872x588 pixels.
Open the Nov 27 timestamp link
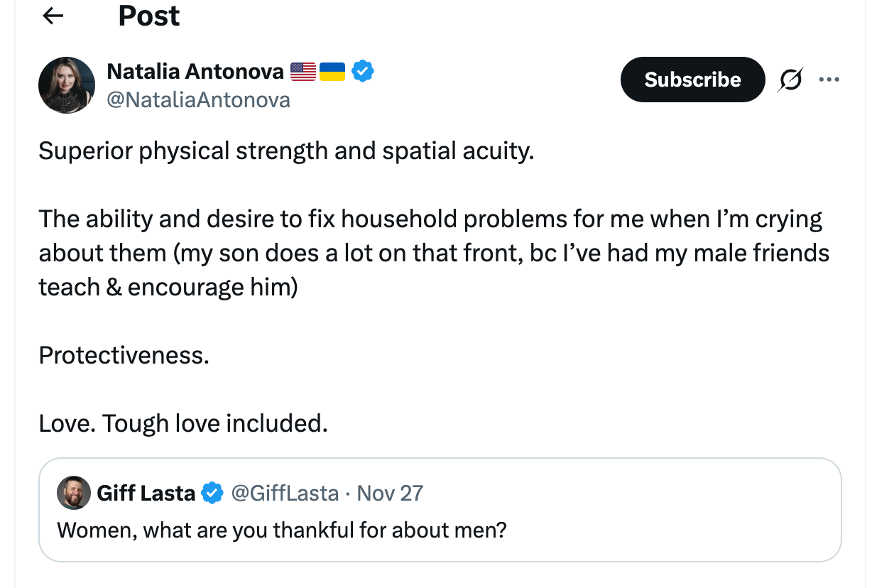click(390, 493)
